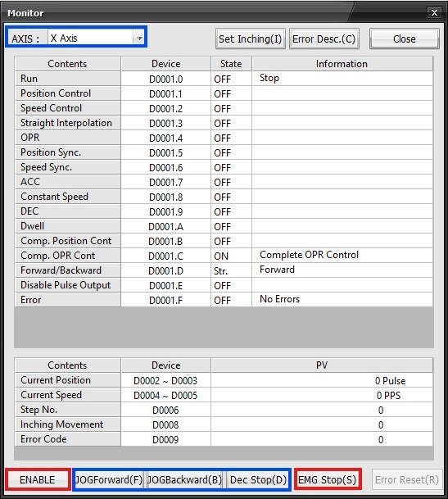Screen dimensions: 448x499
Task: Start JOGBackward(B) motion
Action: [x=184, y=479]
